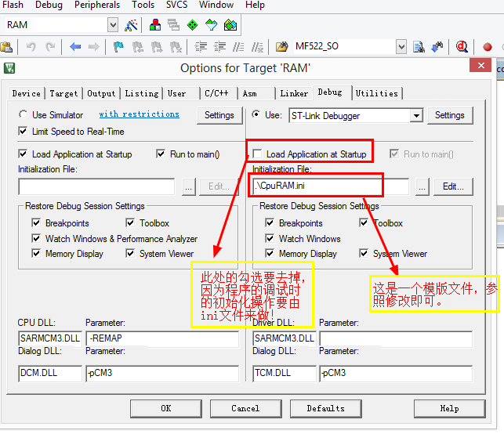Screen dimensions: 504x434
Task: Click the Navigate Forwards arrow
Action: pyautogui.click(x=93, y=47)
